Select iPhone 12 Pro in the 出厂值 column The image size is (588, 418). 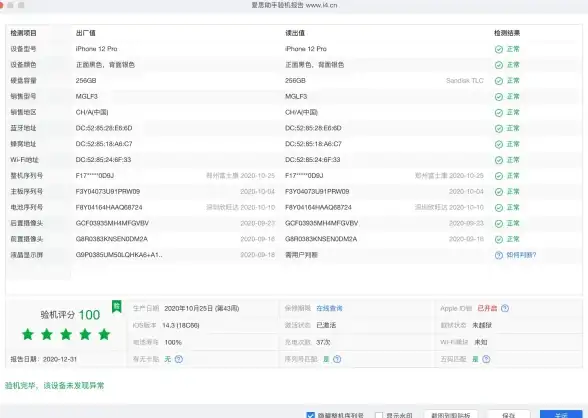pos(96,49)
